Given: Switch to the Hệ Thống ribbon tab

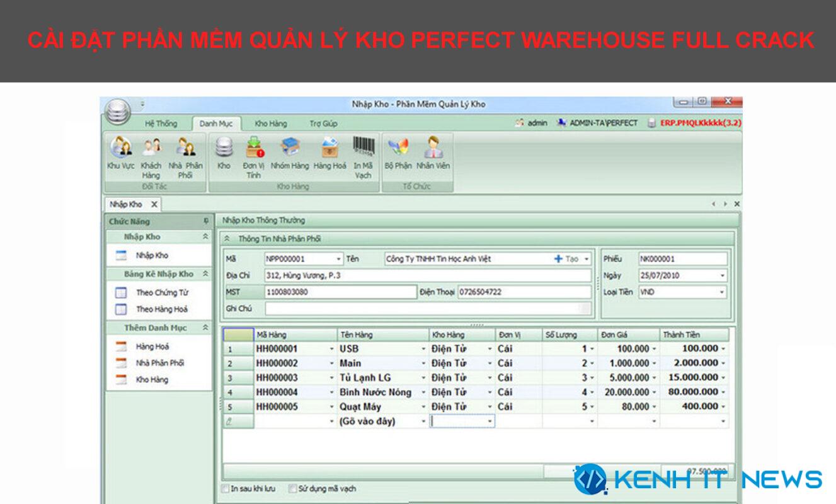Looking at the screenshot, I should coord(161,123).
